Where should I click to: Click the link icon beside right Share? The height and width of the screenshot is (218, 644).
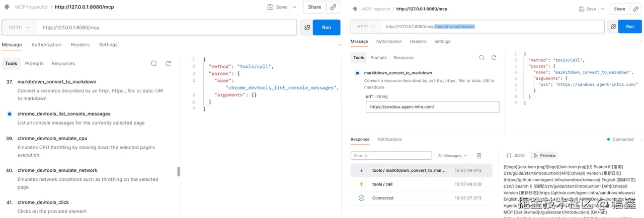pos(635,9)
